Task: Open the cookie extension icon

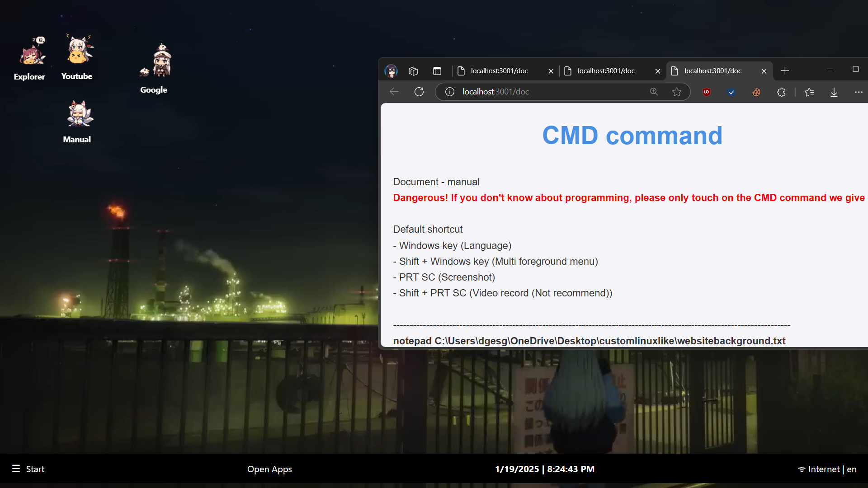Action: (756, 92)
